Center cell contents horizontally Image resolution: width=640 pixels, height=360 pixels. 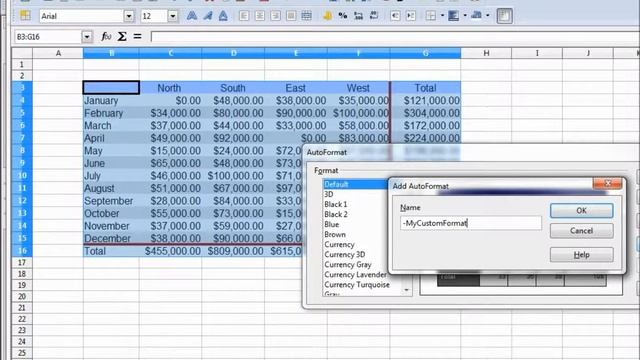(260, 16)
